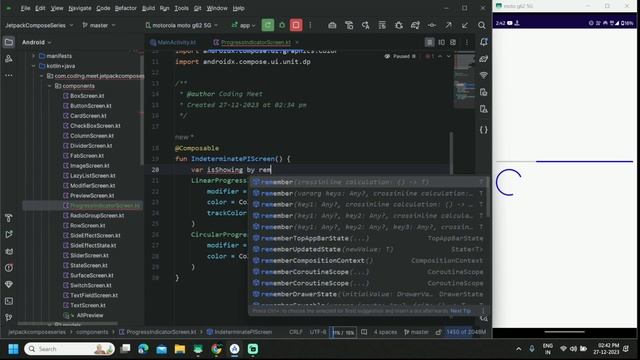The height and width of the screenshot is (360, 640).
Task: Collapse the kotlin+java folder
Action: pos(33,66)
